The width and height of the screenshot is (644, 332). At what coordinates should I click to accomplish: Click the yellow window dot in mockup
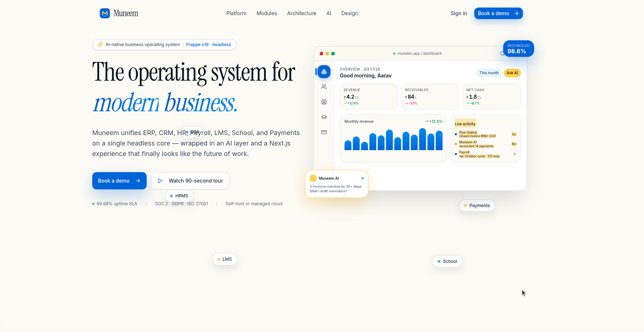(x=327, y=54)
